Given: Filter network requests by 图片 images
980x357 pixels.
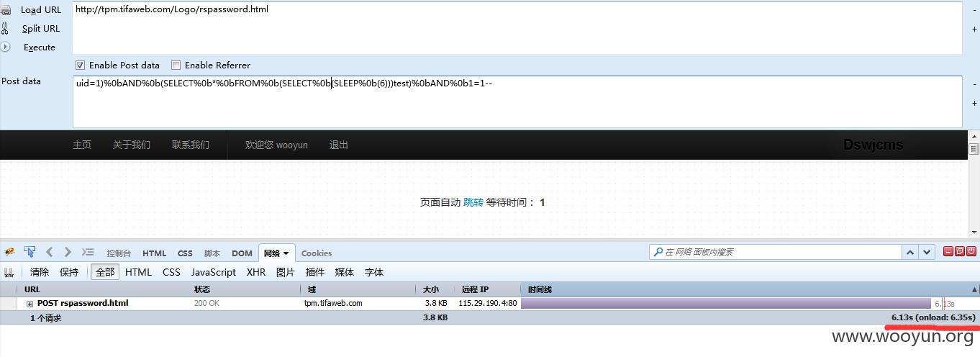Looking at the screenshot, I should 286,272.
